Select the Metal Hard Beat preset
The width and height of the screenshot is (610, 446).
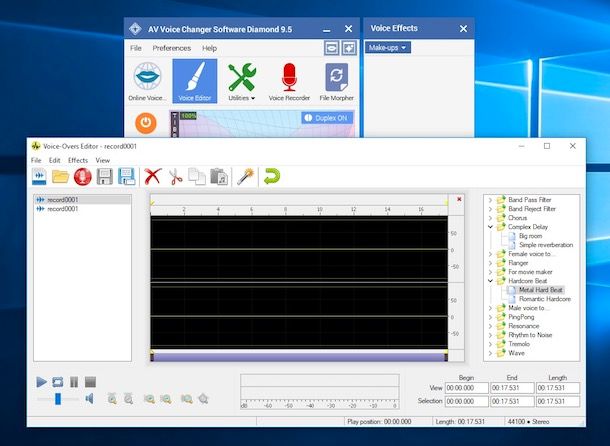pyautogui.click(x=541, y=290)
